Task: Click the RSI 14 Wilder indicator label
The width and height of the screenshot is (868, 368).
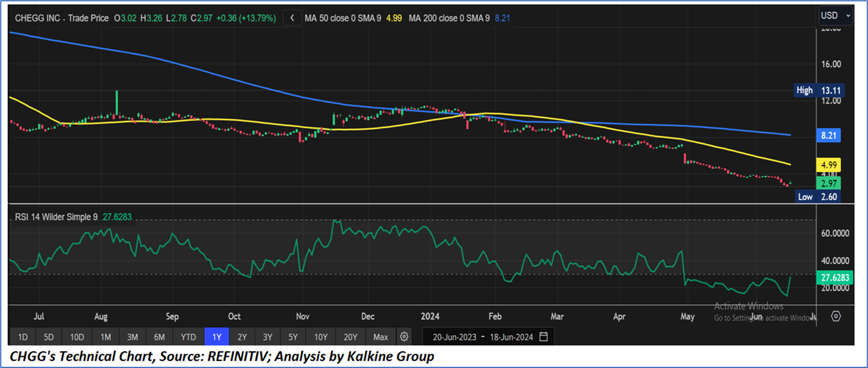Action: (x=55, y=217)
